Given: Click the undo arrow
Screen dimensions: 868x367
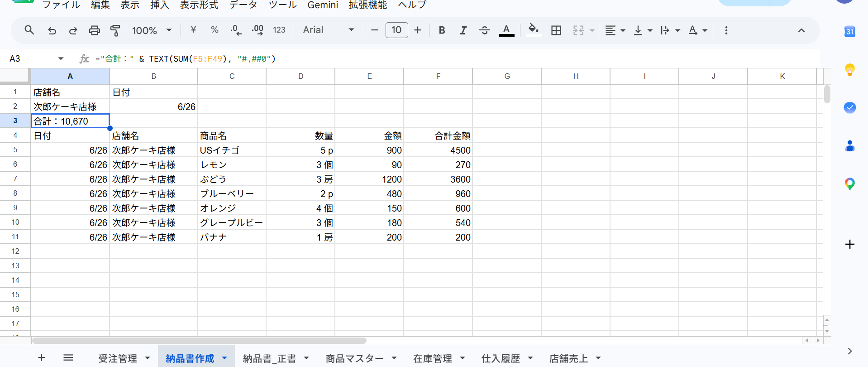Looking at the screenshot, I should click(52, 30).
